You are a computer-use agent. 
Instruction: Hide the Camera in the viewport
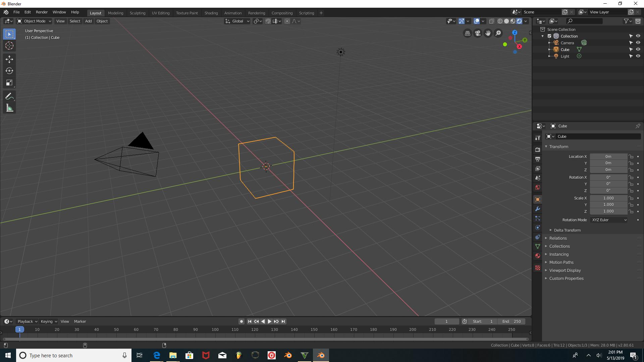point(638,43)
